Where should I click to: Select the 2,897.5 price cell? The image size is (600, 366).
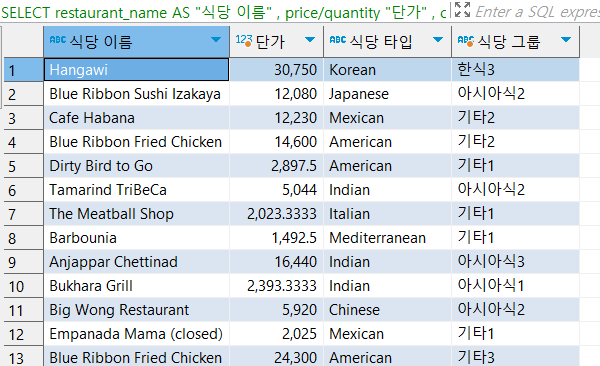pyautogui.click(x=277, y=166)
